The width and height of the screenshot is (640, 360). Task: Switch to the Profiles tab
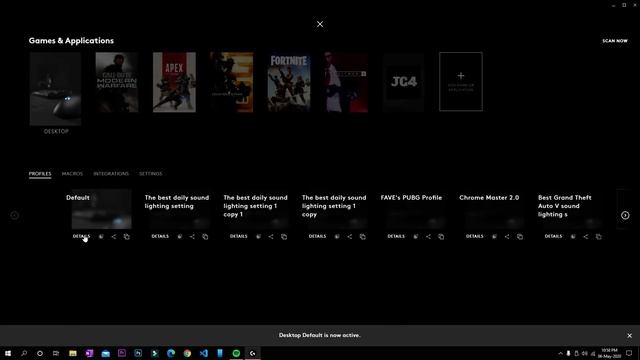point(40,174)
